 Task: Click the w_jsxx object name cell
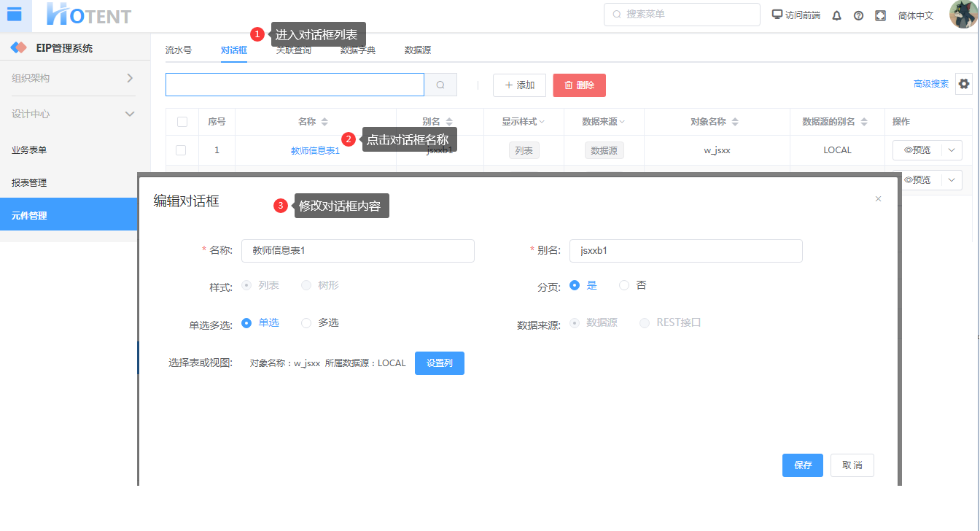pos(717,150)
